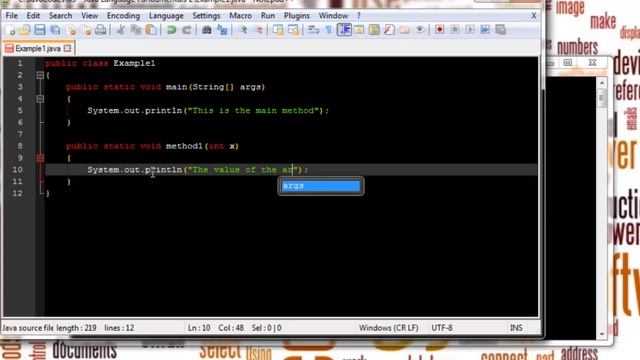The width and height of the screenshot is (640, 360).
Task: Click 'Ln : 10' in the status bar
Action: click(x=199, y=328)
